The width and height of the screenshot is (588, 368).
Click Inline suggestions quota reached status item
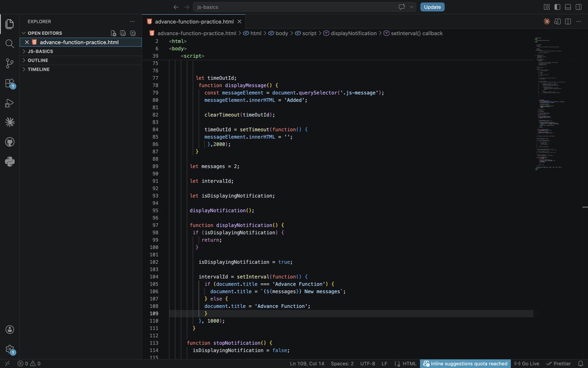(465, 364)
